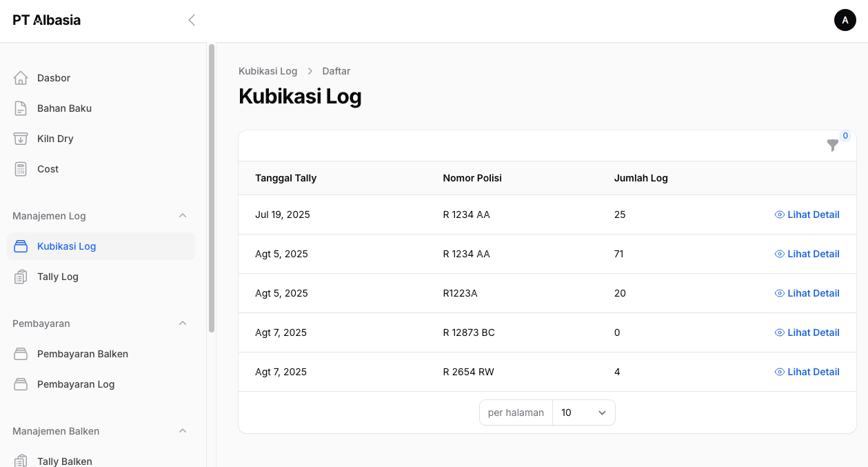Collapse the Manajemen Balken section

point(183,431)
